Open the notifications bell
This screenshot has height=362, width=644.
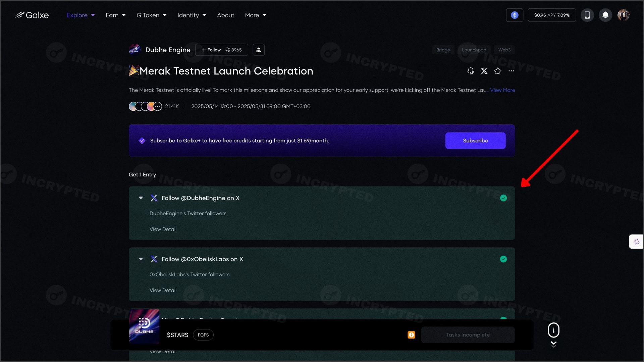[605, 15]
